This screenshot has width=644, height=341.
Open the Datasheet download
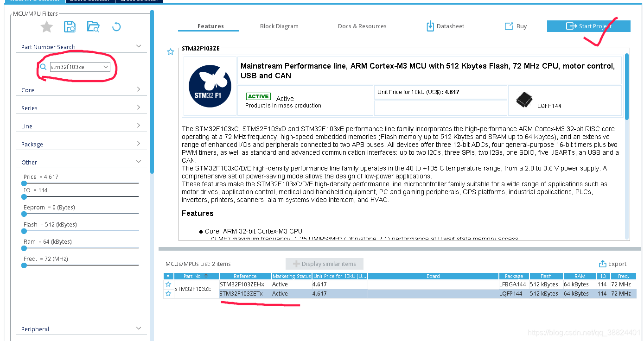tap(445, 26)
